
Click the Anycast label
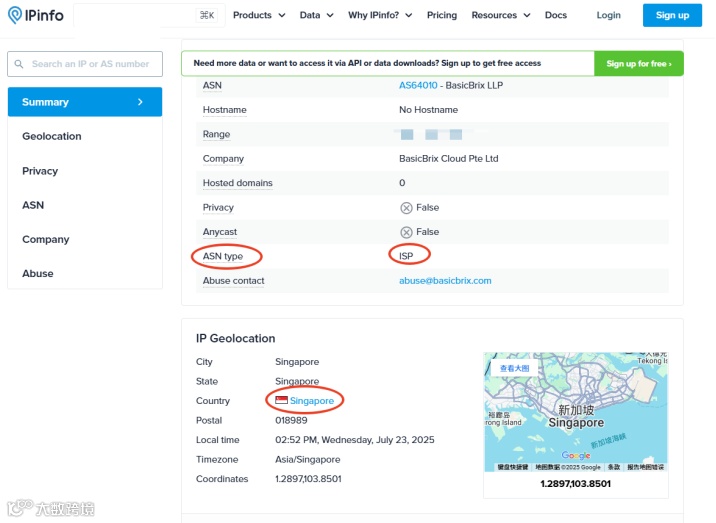coord(220,232)
